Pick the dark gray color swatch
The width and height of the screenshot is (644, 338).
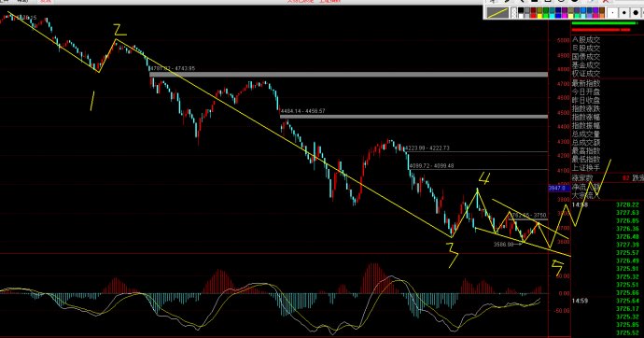(527, 10)
